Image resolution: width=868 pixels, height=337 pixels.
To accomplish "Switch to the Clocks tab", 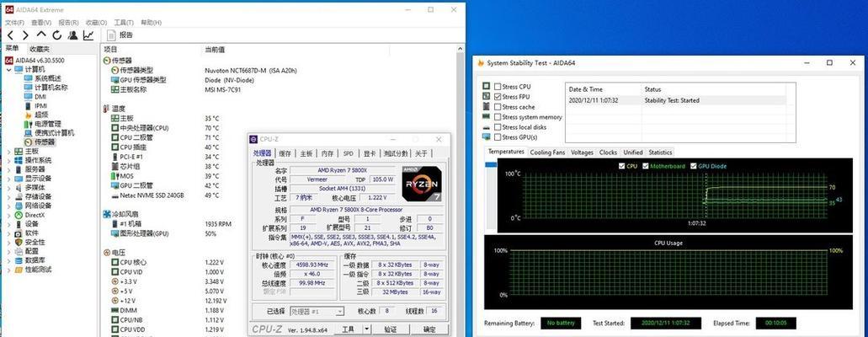I will coord(608,152).
